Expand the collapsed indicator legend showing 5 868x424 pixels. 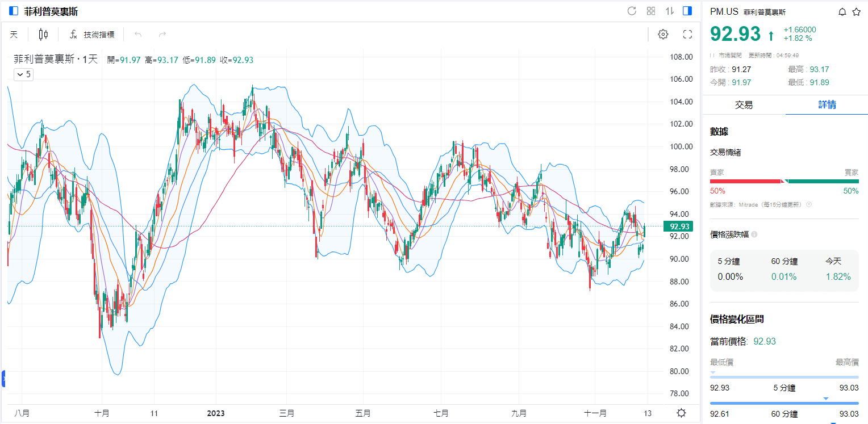point(23,74)
